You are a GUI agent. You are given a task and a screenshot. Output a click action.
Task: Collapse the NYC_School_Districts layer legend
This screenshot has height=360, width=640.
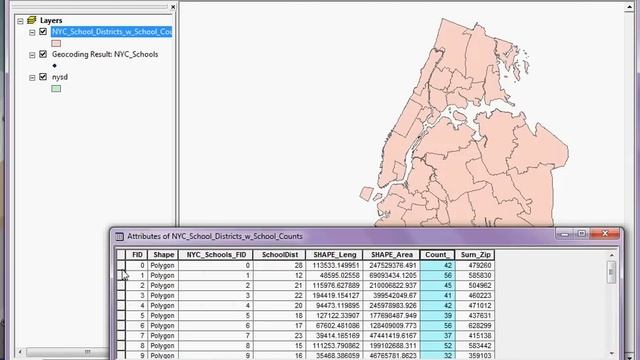coord(32,32)
